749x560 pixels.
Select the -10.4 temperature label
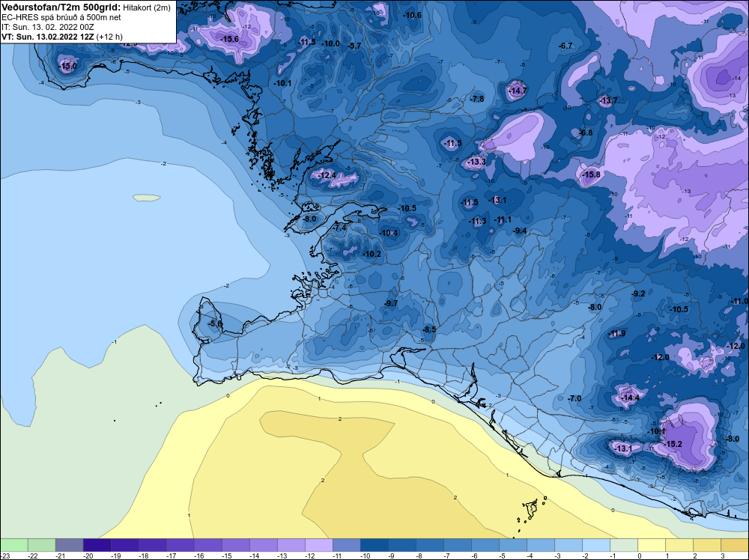[x=388, y=233]
